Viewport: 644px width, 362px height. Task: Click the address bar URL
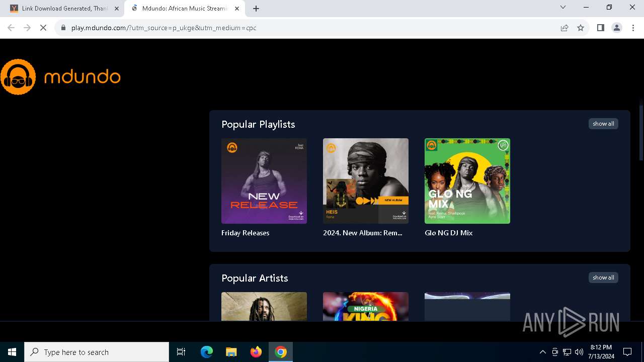(164, 28)
